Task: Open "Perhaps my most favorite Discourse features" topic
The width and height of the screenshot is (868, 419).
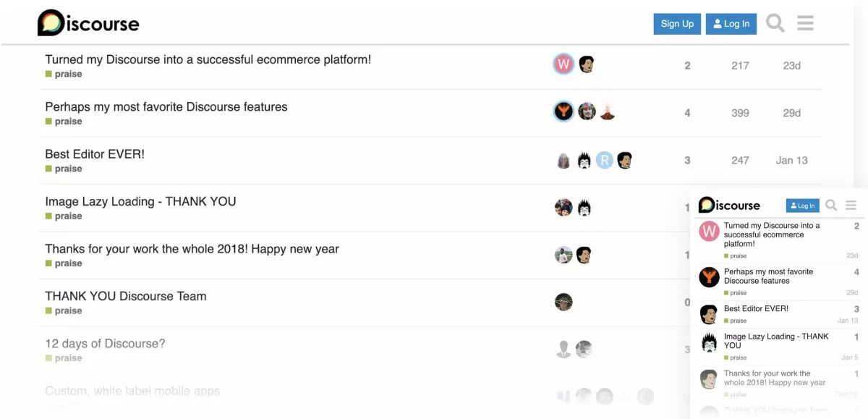Action: click(166, 106)
